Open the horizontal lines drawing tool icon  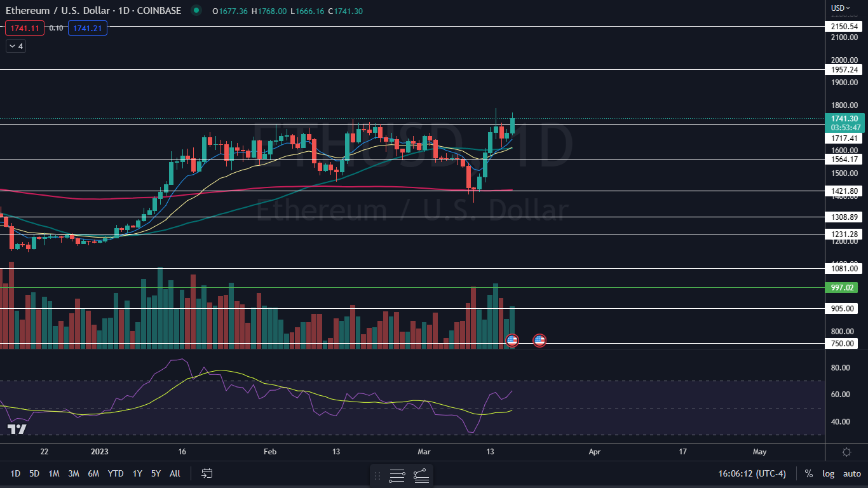click(397, 475)
